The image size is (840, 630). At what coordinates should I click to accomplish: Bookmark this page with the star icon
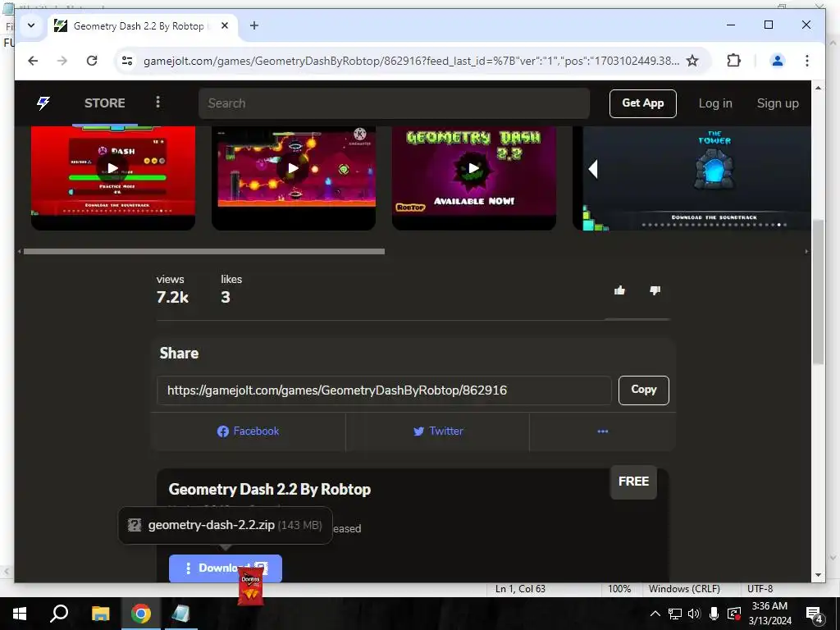(692, 61)
